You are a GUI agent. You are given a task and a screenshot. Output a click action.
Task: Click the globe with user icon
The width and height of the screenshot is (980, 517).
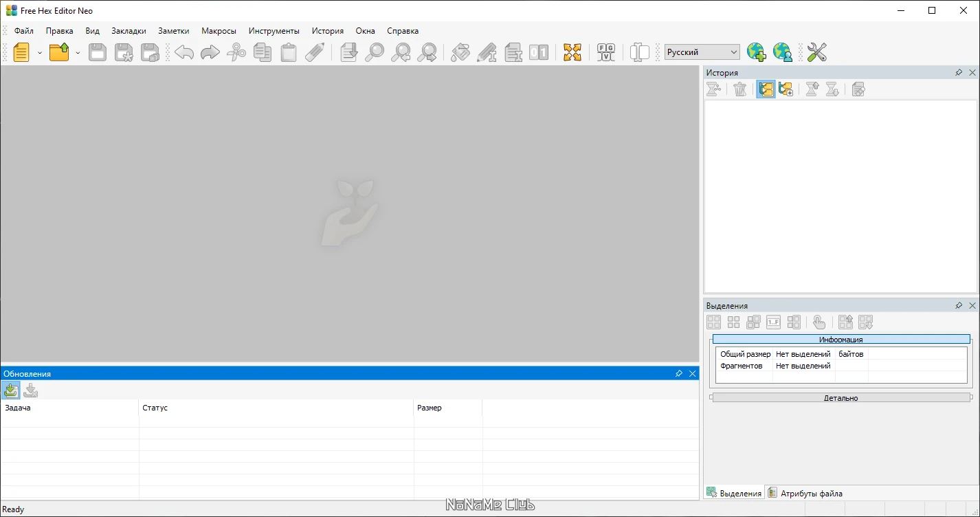[783, 52]
